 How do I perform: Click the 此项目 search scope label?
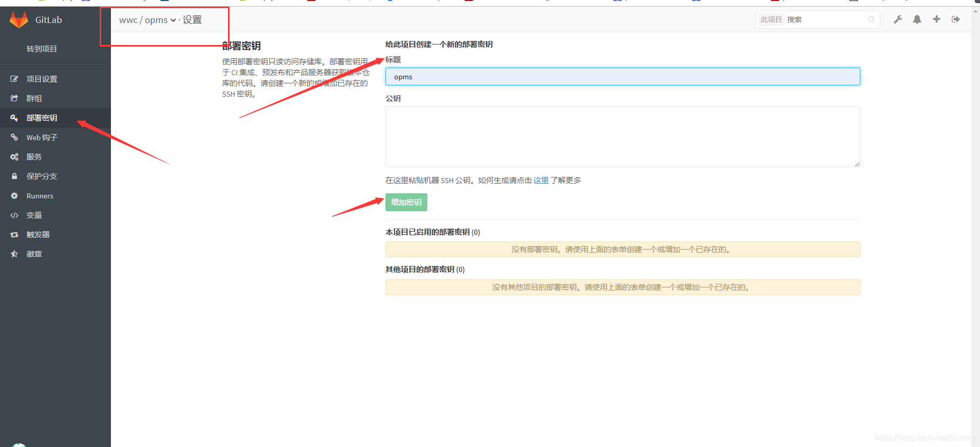pyautogui.click(x=771, y=19)
